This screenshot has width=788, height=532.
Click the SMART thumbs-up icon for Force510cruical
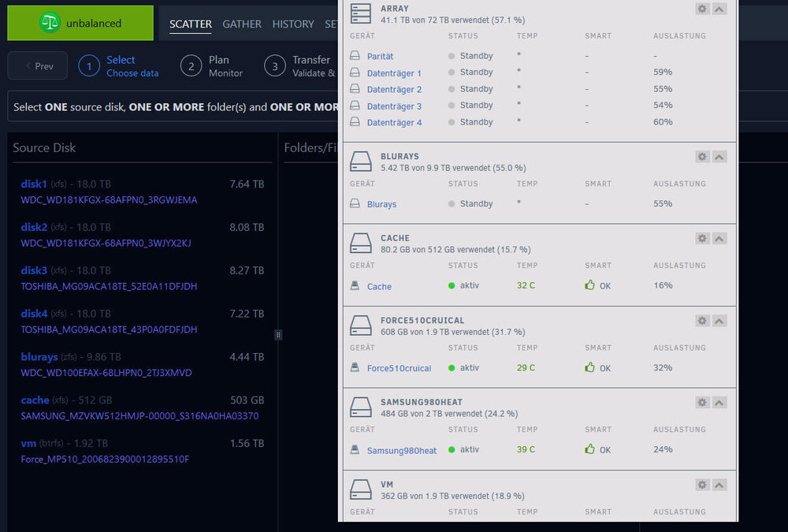click(590, 367)
